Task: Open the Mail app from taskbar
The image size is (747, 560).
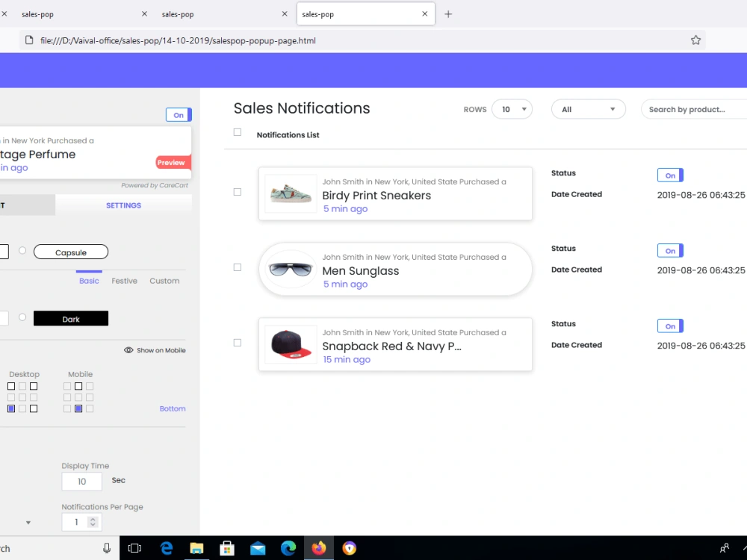Action: pos(258,548)
